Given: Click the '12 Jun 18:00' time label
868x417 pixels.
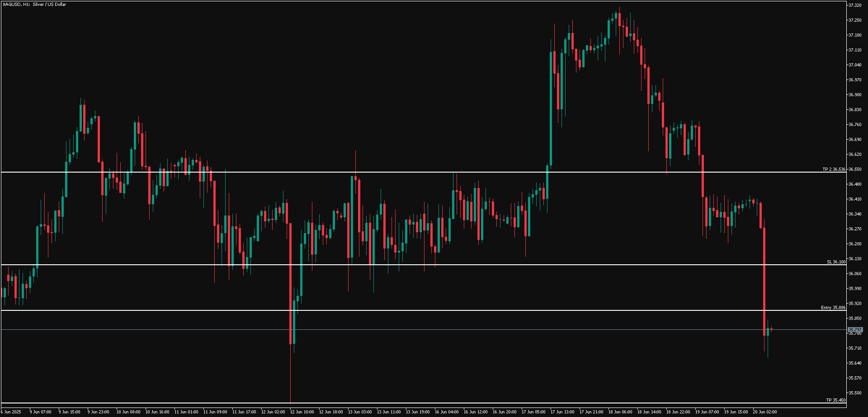Looking at the screenshot, I should tap(331, 412).
